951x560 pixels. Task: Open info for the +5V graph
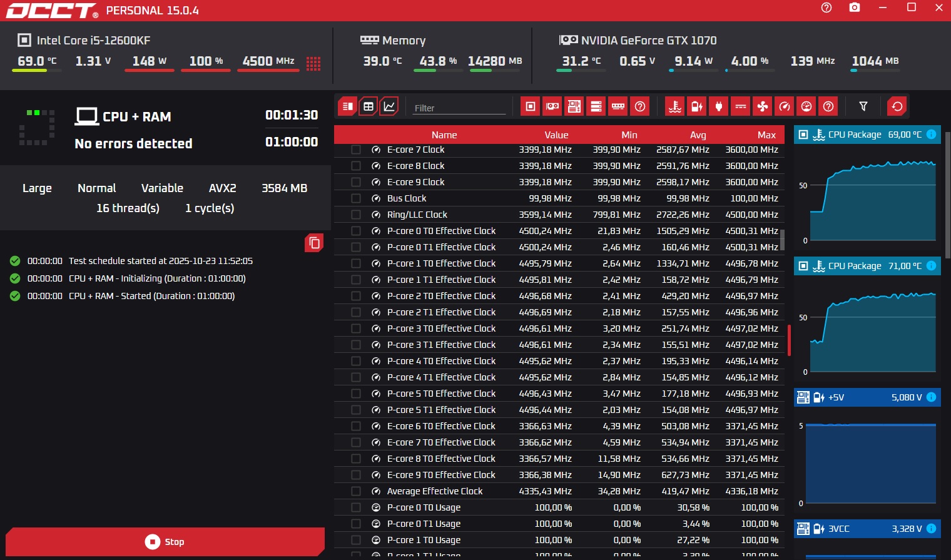point(931,397)
